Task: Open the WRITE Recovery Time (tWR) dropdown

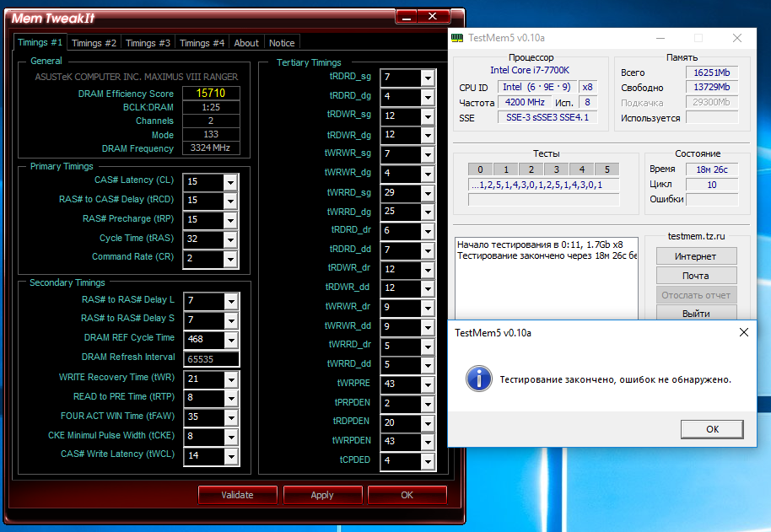Action: pyautogui.click(x=231, y=379)
